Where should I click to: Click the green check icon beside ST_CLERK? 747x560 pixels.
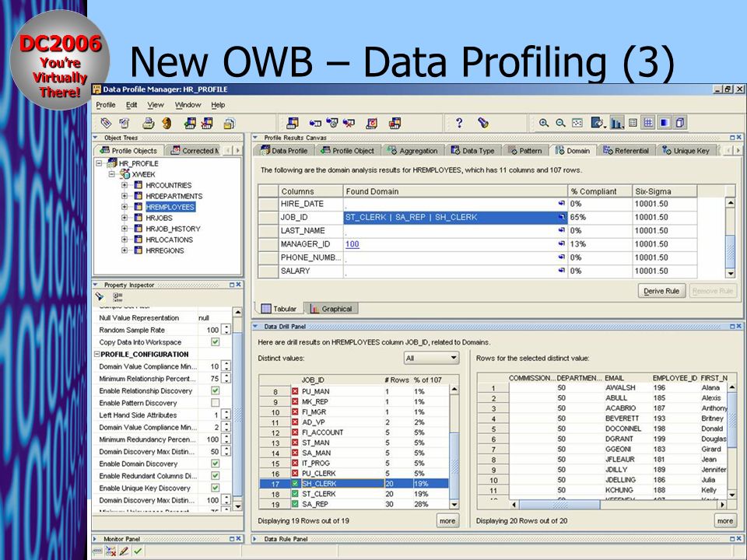coord(295,494)
